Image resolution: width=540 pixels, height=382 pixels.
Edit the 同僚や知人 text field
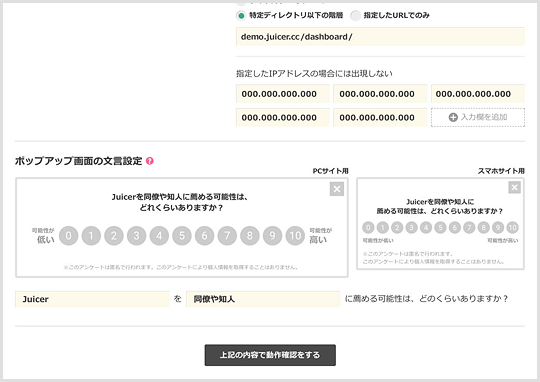coord(263,299)
